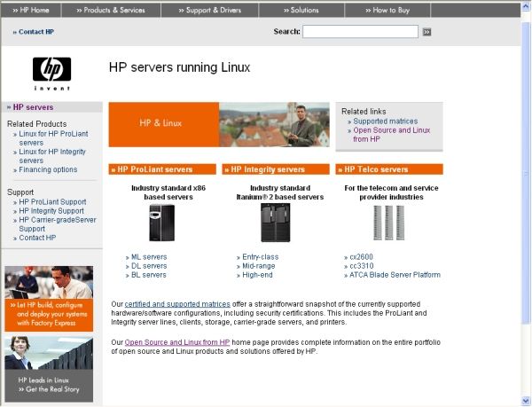Open Linux for HP Integrity servers link
This screenshot has width=532, height=407.
coord(52,156)
